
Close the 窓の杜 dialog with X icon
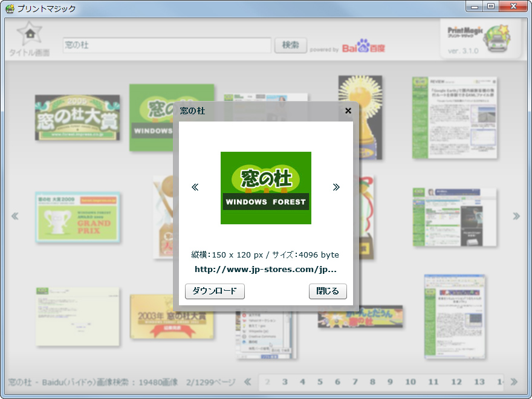tap(348, 111)
